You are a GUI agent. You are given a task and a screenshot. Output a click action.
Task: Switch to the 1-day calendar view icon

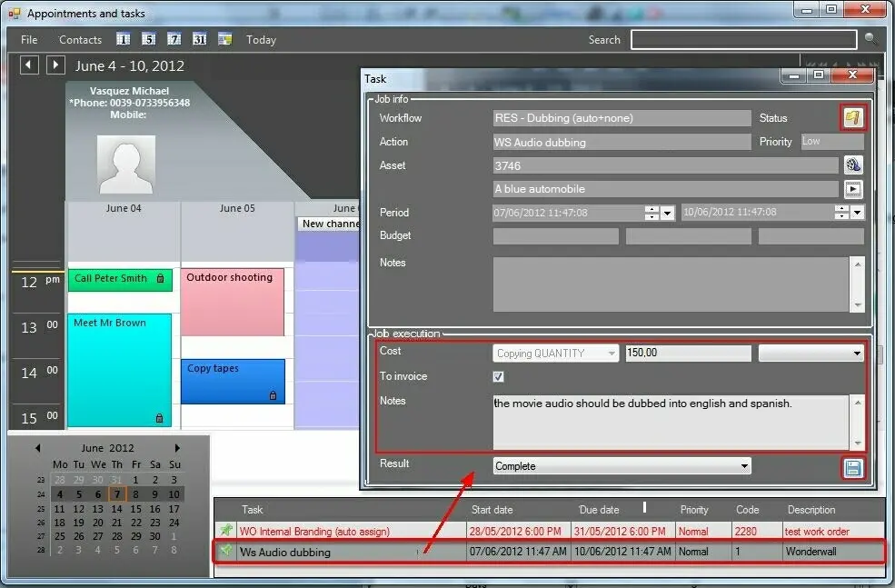[124, 39]
